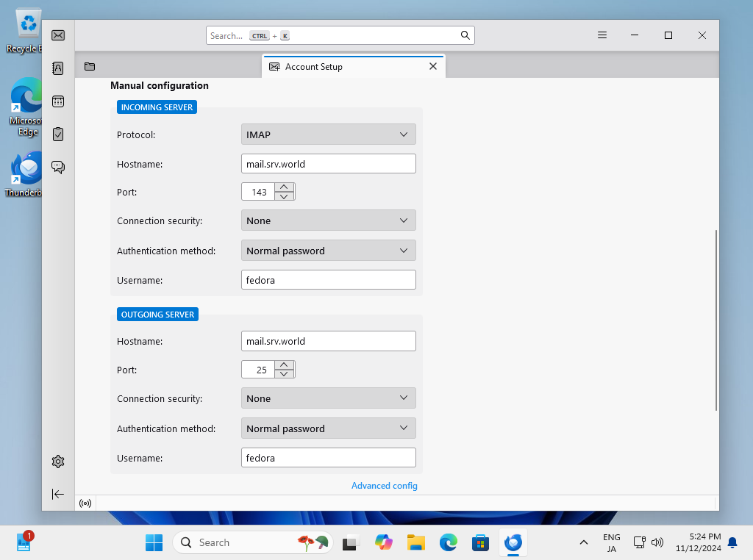
Task: Open the Address Book icon
Action: (x=58, y=68)
